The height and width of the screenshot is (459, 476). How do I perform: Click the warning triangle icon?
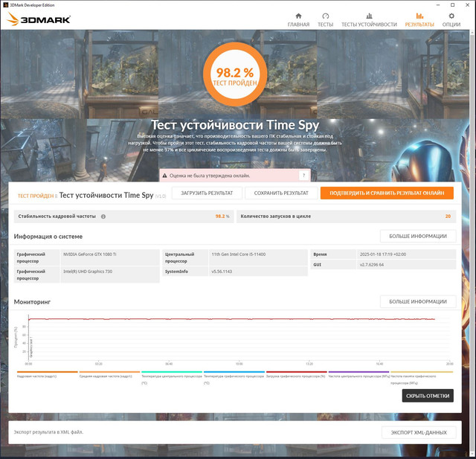click(164, 176)
